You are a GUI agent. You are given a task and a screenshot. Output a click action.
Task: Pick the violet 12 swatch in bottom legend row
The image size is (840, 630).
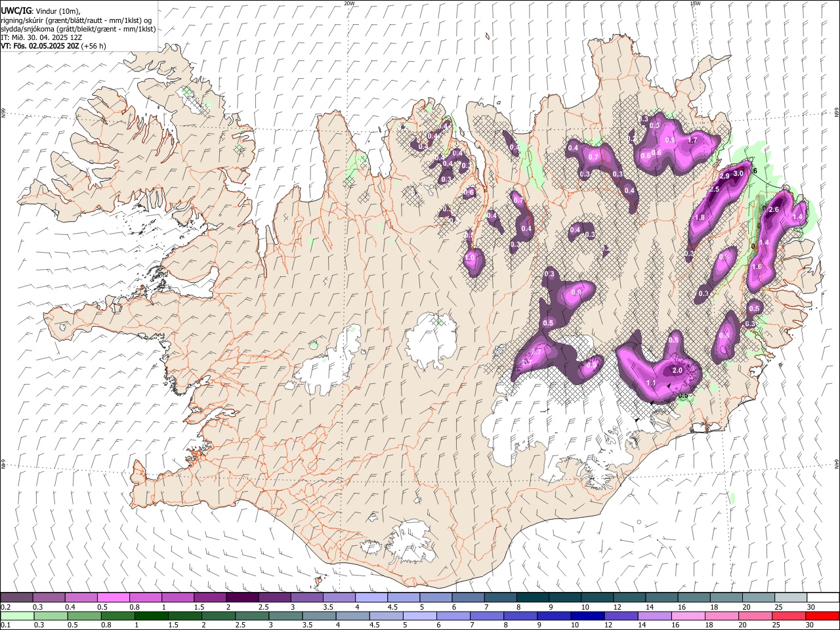tap(621, 616)
